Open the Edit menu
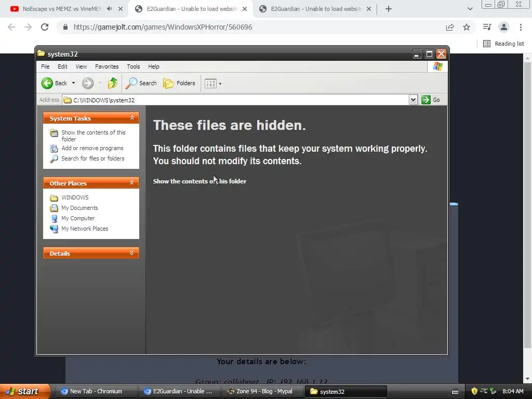532x399 pixels. coord(62,66)
